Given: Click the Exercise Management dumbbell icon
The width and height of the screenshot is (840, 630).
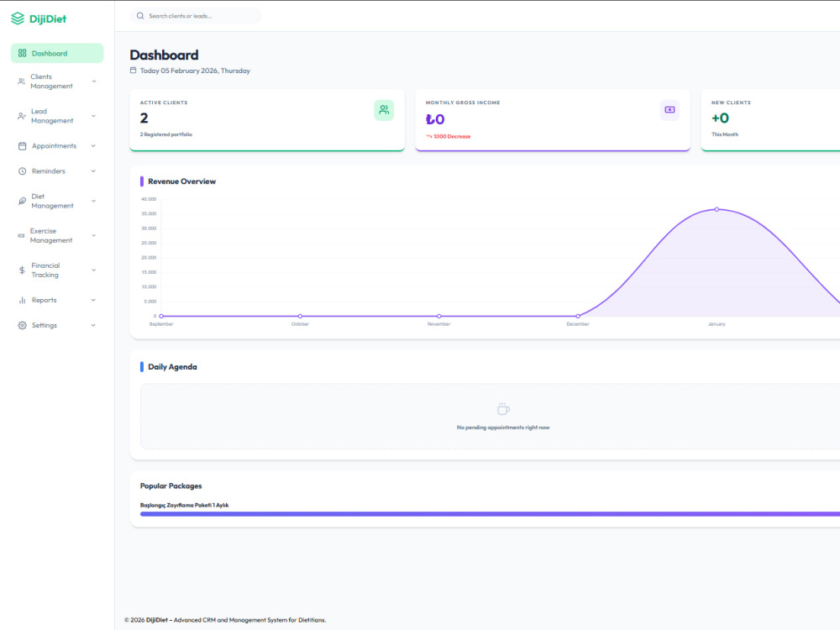Looking at the screenshot, I should coord(22,236).
